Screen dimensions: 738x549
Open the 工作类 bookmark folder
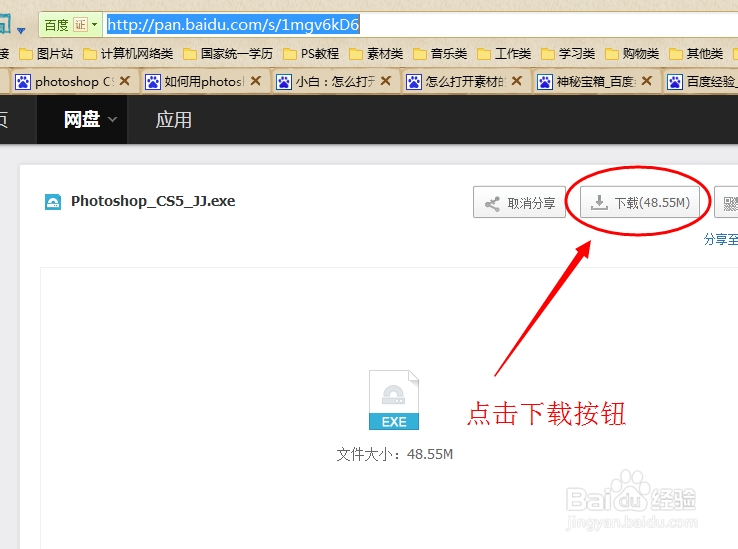(504, 54)
